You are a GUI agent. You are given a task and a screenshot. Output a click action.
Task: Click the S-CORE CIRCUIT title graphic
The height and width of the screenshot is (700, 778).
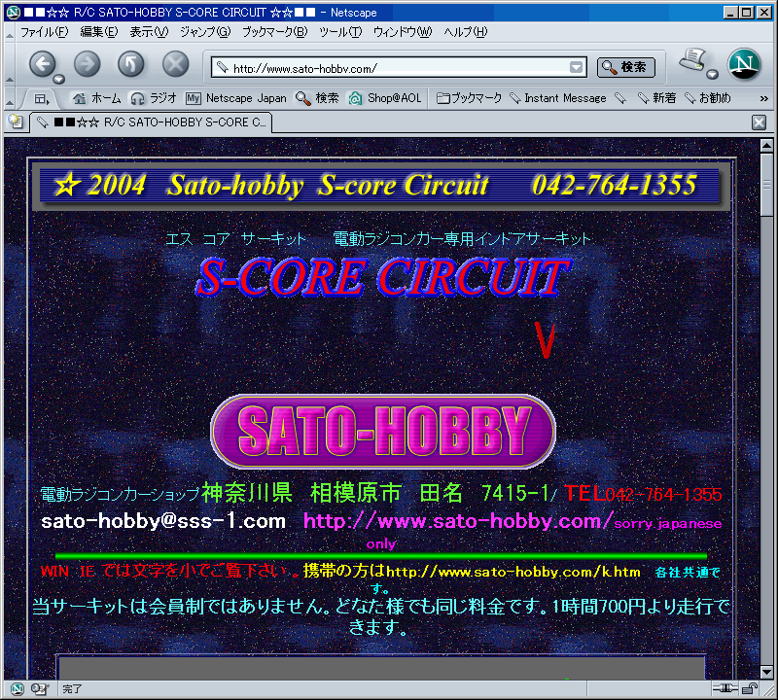tap(383, 277)
